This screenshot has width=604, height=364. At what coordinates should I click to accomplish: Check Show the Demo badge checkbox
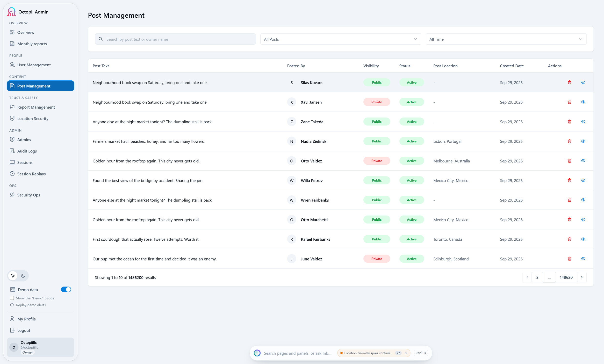[12, 298]
